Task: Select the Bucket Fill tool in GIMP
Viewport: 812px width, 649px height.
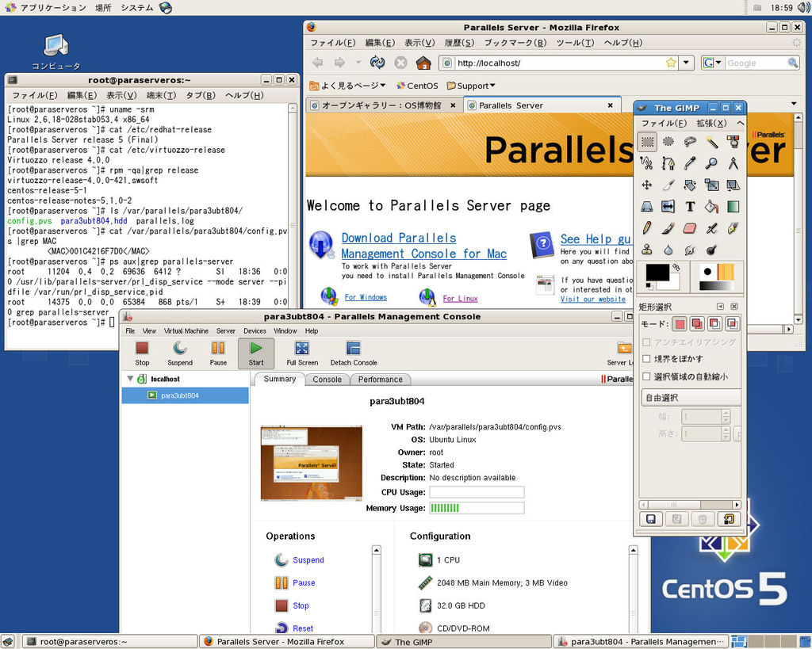Action: coord(711,207)
